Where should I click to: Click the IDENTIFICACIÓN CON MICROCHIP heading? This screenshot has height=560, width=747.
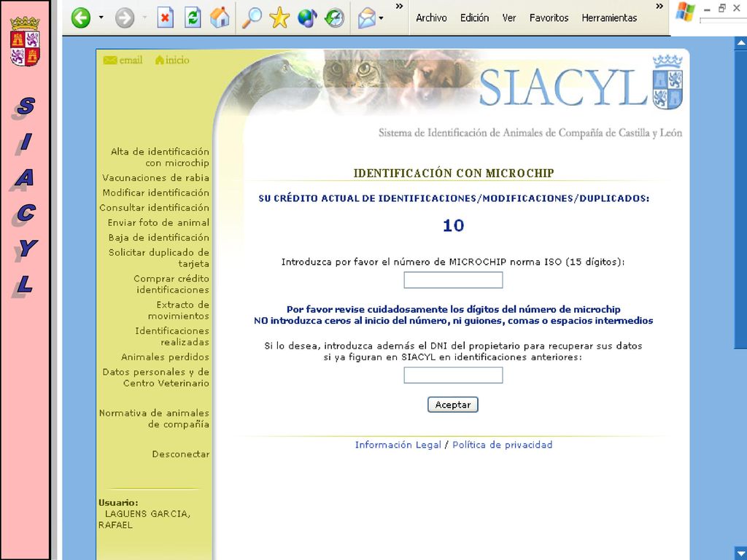click(x=454, y=174)
